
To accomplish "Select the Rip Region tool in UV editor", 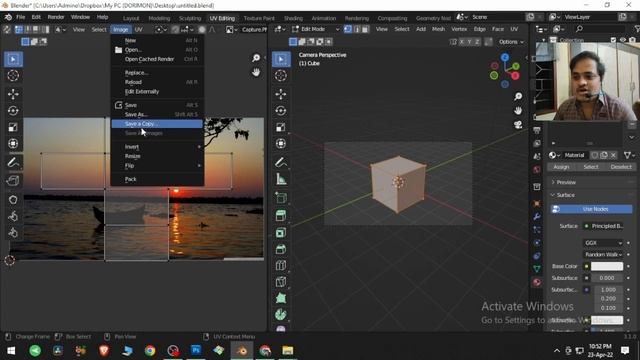I will 13,181.
